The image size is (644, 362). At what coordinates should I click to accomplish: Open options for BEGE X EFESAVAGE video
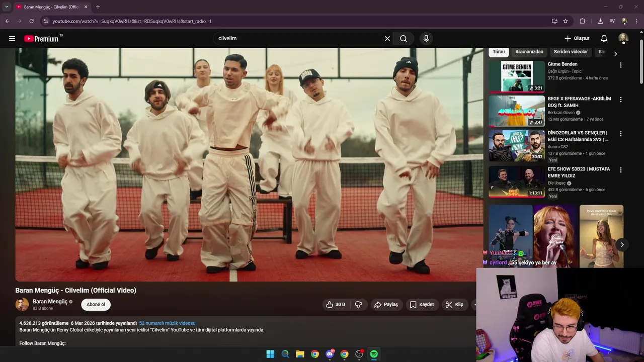pos(620,100)
